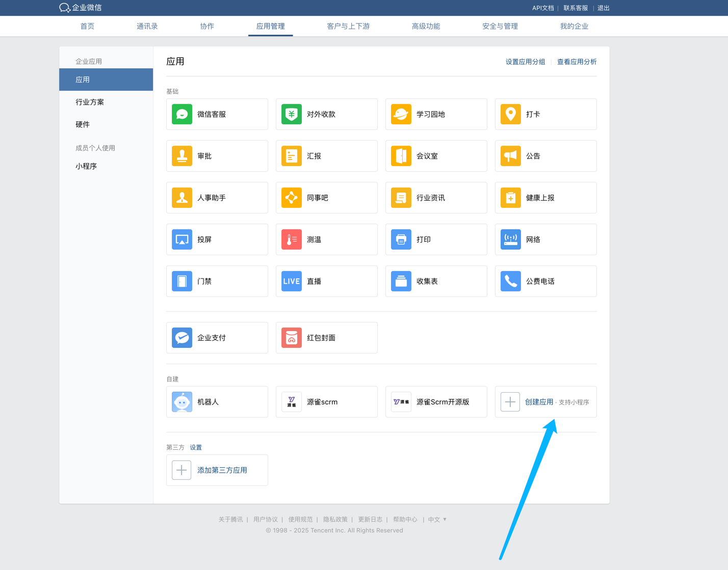
Task: Click the 创建应用 link text
Action: [539, 402]
